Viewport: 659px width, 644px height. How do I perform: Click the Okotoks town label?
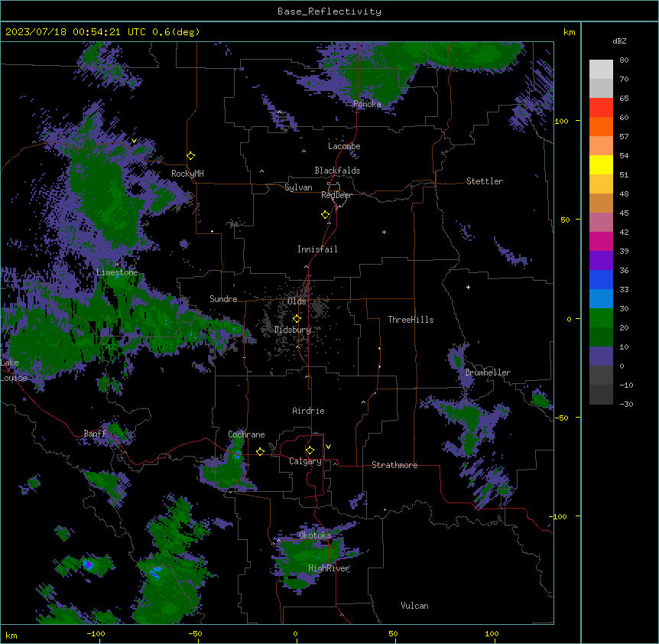tap(315, 535)
